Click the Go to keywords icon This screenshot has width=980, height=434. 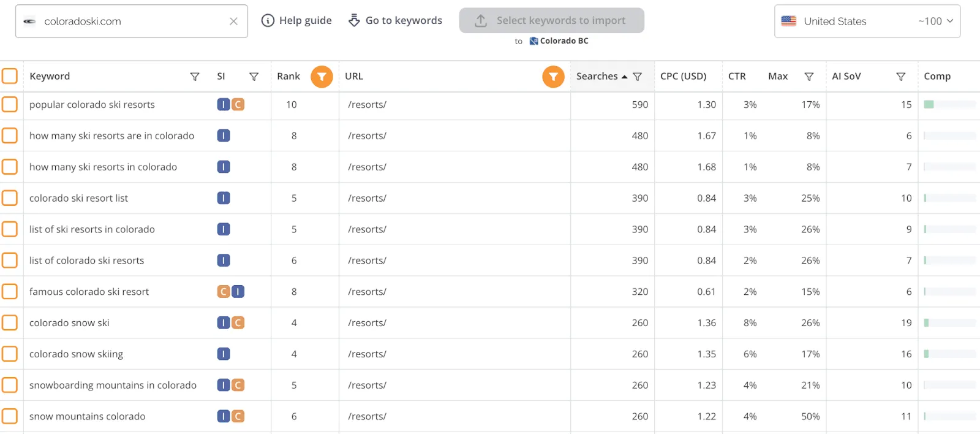(x=355, y=20)
